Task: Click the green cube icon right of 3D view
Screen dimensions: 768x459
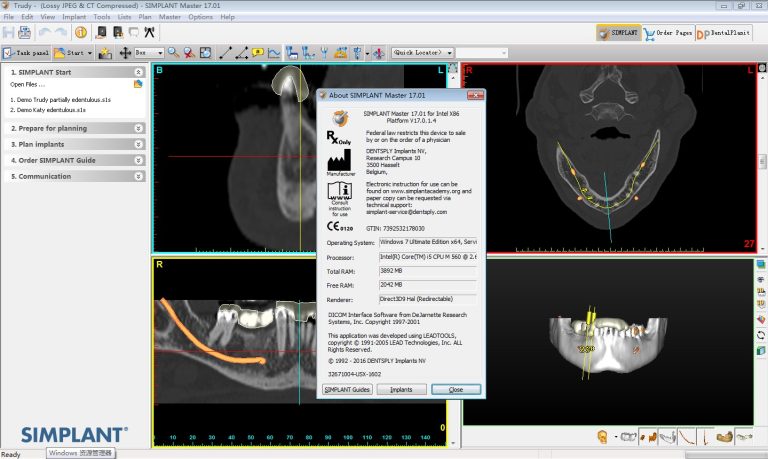Action: pos(761,351)
